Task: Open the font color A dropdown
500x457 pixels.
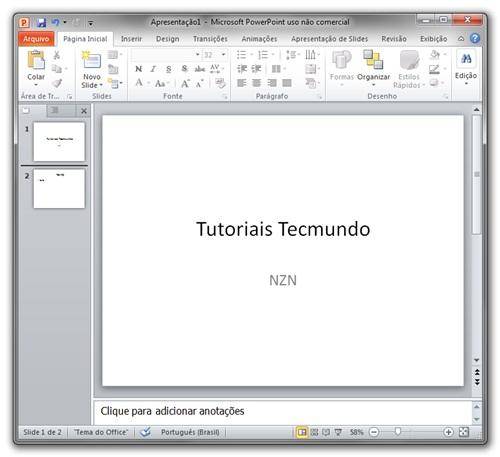Action: [149, 83]
